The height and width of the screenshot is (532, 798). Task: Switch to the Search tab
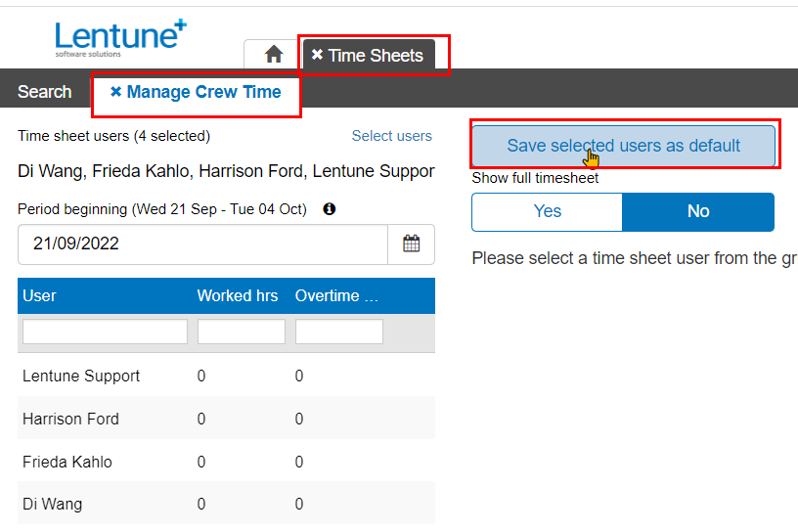coord(45,92)
